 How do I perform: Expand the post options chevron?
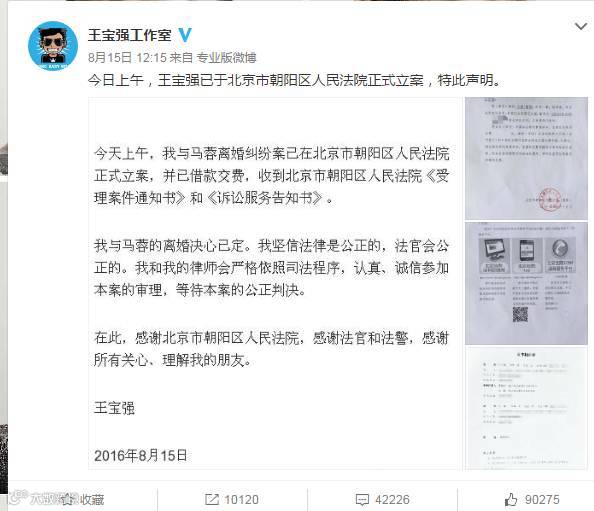coord(581,27)
